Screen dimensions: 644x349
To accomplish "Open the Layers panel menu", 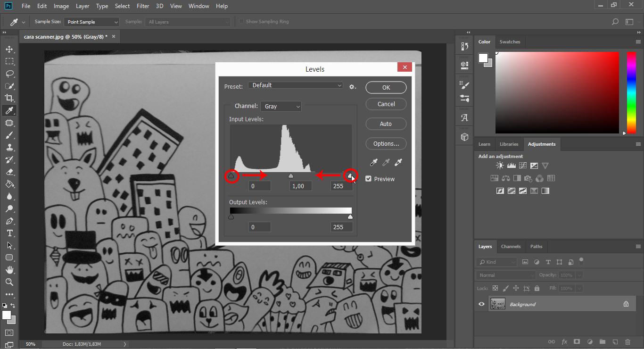I will pos(638,247).
